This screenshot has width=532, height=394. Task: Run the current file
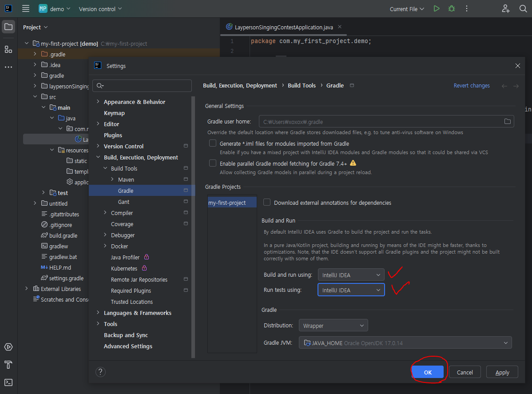pyautogui.click(x=437, y=8)
